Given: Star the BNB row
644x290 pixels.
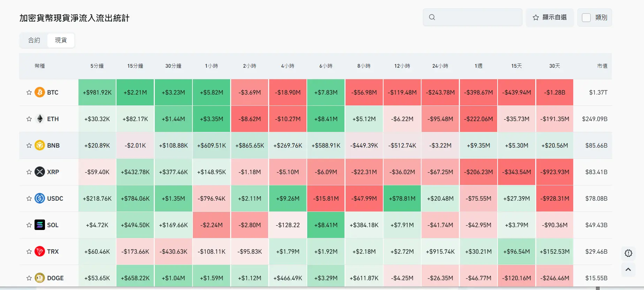Looking at the screenshot, I should tap(29, 146).
